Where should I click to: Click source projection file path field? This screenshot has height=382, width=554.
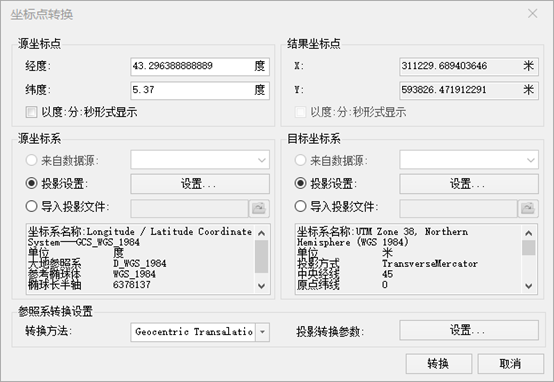[189, 208]
